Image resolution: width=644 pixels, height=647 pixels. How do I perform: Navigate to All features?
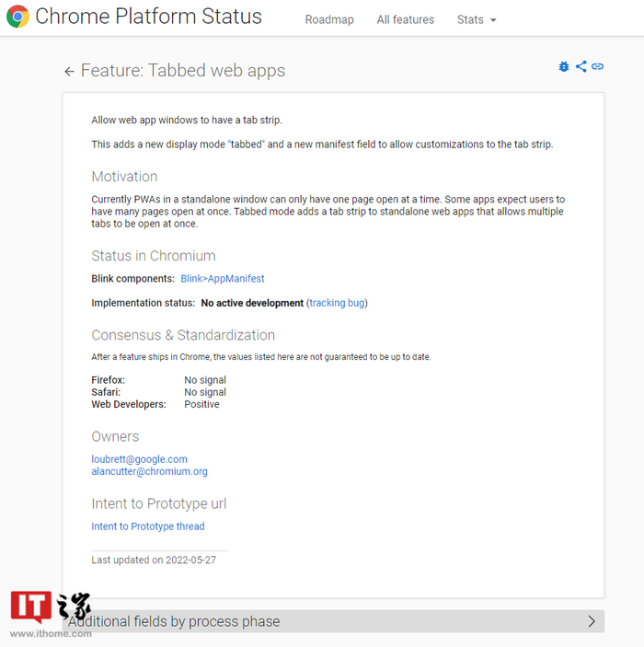[405, 19]
